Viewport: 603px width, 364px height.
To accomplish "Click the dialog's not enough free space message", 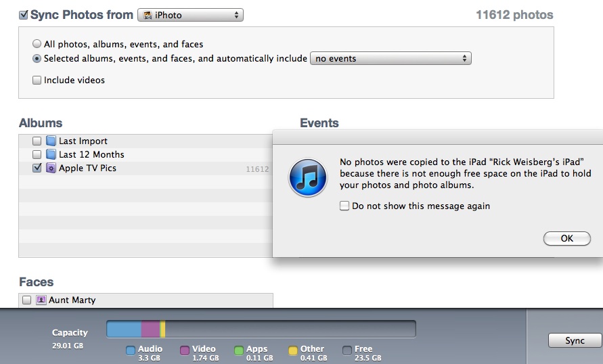I will (x=466, y=173).
